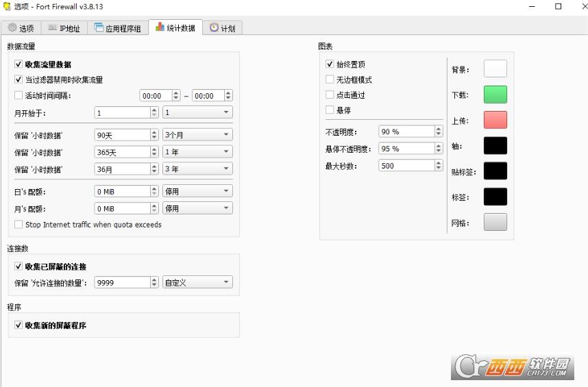Open the 3 年 retention dropdown
The image size is (588, 387).
coord(197,168)
